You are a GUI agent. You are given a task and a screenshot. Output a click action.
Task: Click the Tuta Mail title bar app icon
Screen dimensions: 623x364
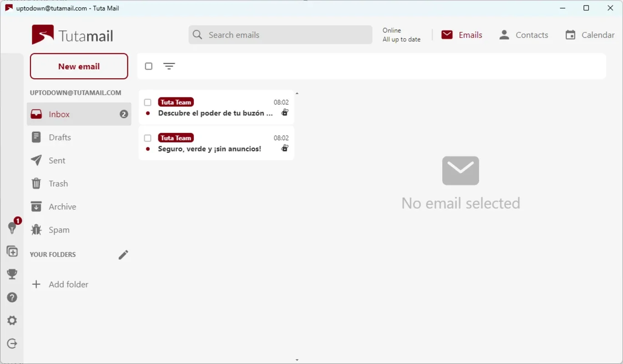pyautogui.click(x=9, y=8)
